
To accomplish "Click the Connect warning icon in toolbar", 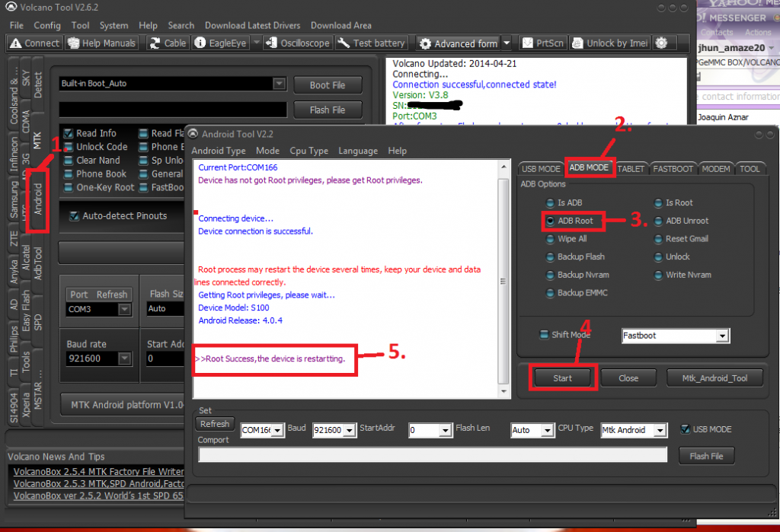I will pyautogui.click(x=16, y=43).
